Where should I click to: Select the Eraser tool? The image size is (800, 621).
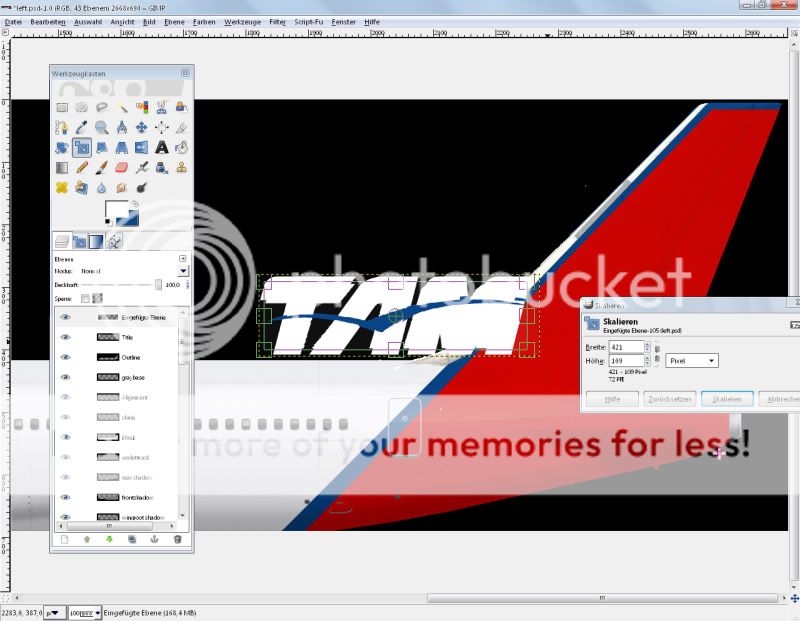pos(121,168)
